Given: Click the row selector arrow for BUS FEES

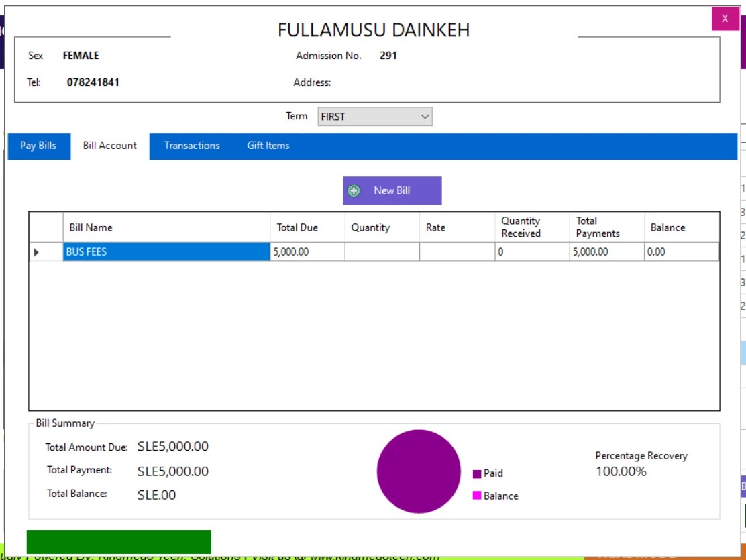Looking at the screenshot, I should [x=46, y=251].
